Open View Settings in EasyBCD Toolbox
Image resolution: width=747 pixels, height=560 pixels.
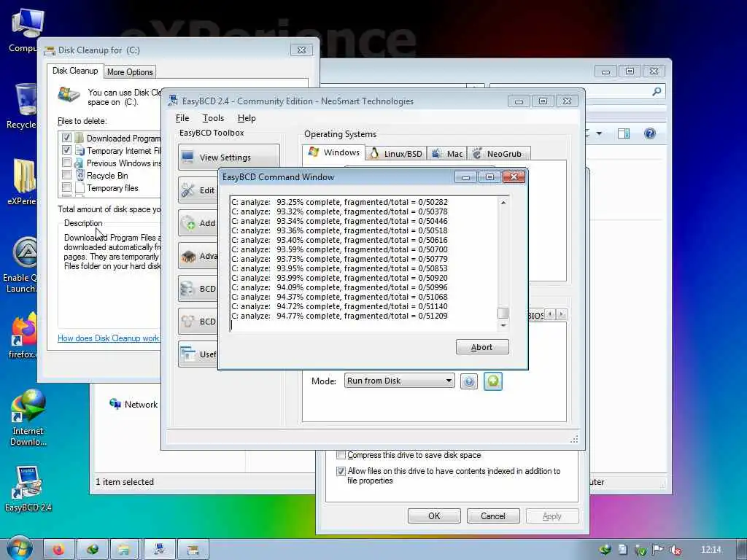point(228,157)
